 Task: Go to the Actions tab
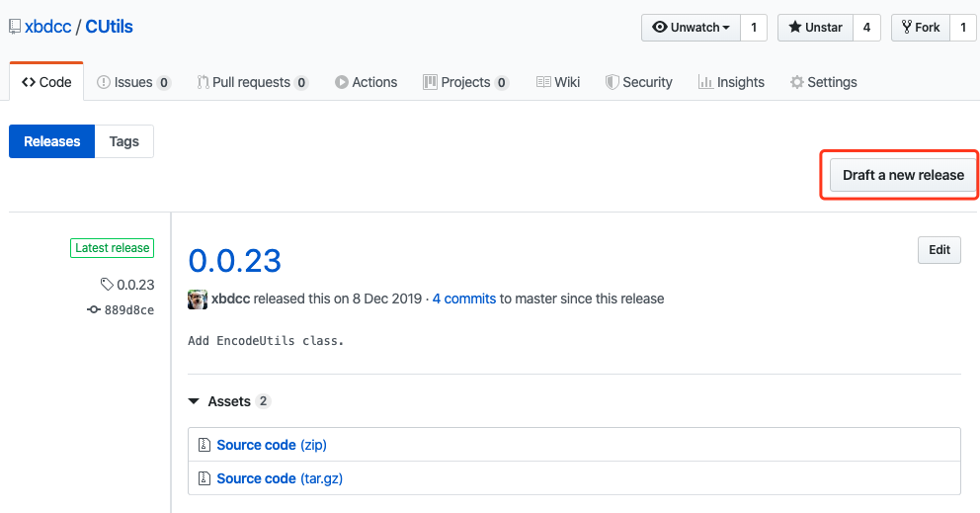(x=366, y=82)
